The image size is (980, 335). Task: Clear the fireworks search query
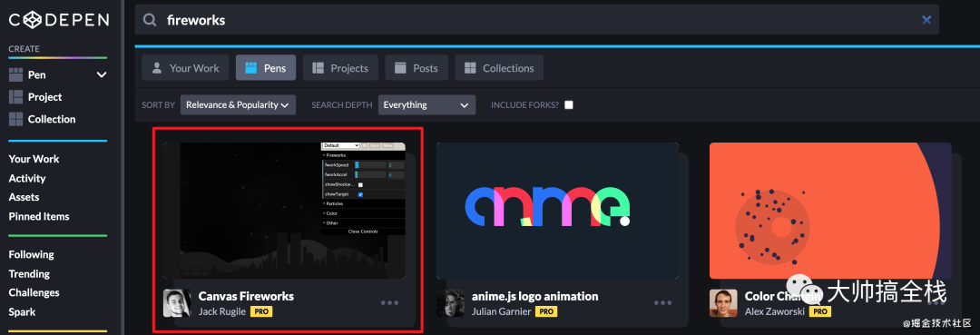coord(926,20)
